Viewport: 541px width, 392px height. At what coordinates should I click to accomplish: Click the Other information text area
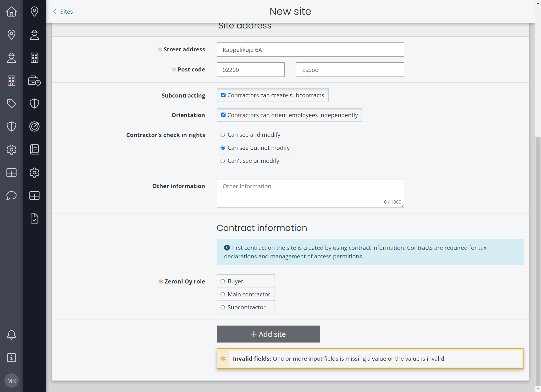[x=310, y=193]
